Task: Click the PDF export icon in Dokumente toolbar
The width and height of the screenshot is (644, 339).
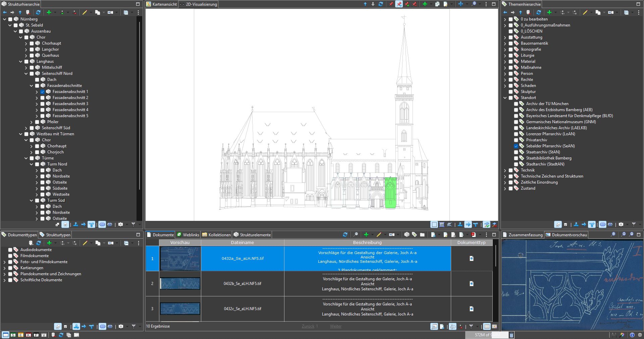Action: tap(473, 235)
